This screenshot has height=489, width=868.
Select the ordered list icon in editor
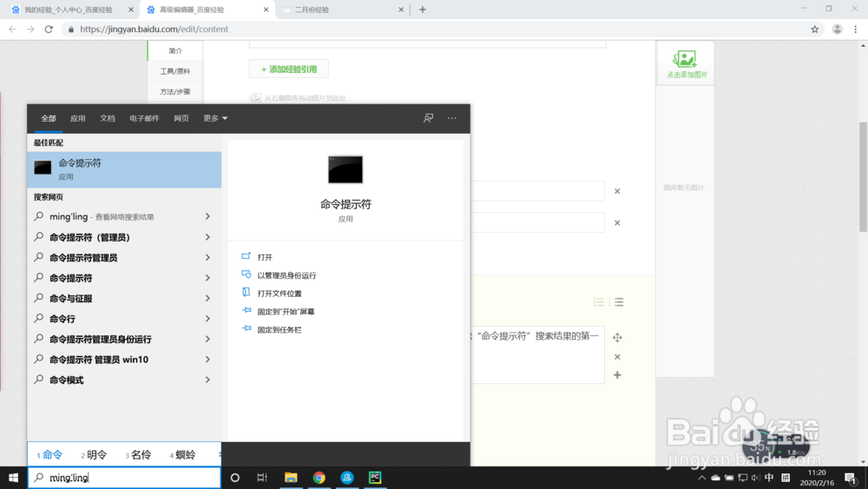coord(598,301)
